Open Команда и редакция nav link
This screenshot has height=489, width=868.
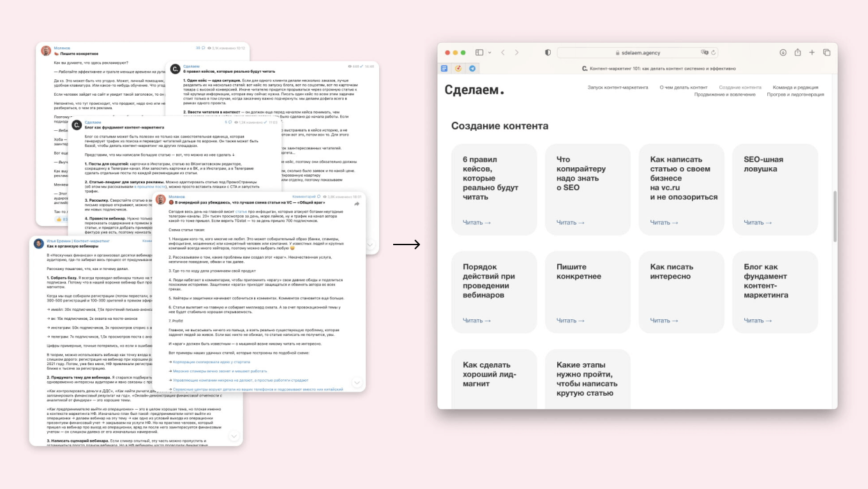click(795, 87)
